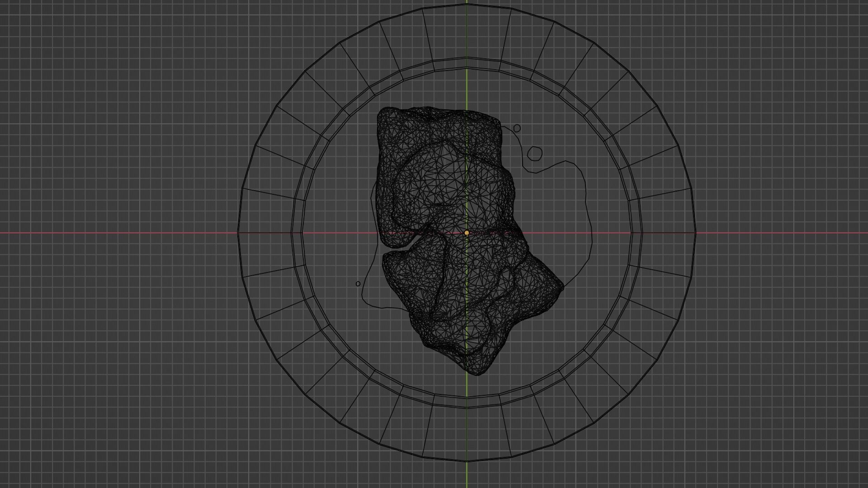Image resolution: width=868 pixels, height=488 pixels.
Task: Click the green Y axis line below the ring
Action: 467,474
